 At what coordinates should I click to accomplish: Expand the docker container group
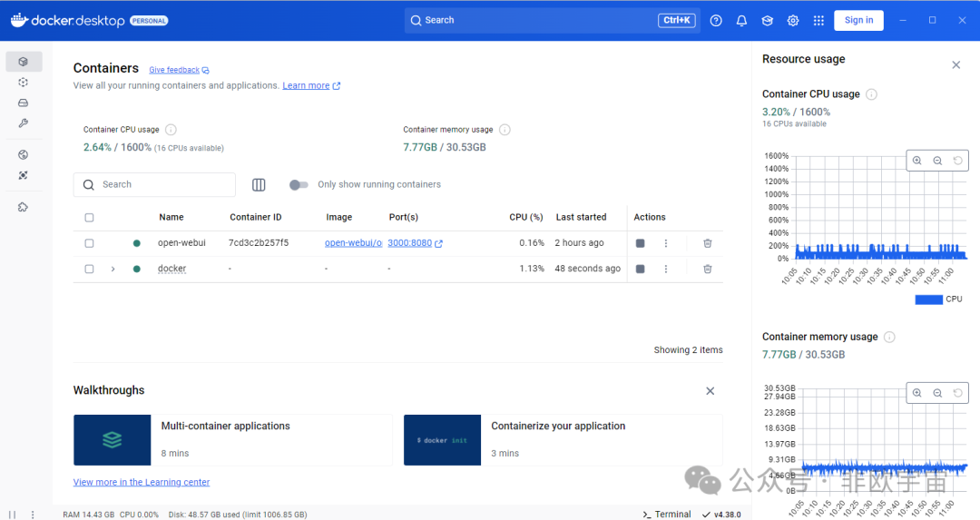click(113, 269)
